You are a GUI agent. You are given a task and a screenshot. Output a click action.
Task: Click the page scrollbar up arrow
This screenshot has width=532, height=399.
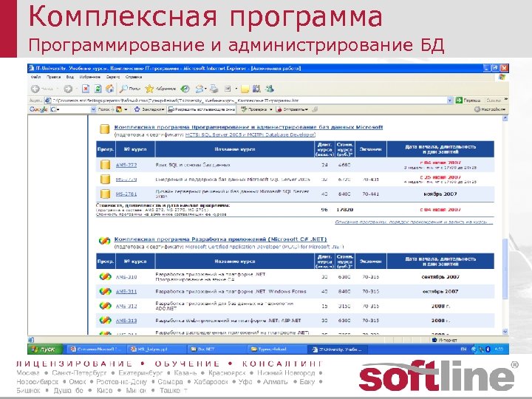[505, 118]
